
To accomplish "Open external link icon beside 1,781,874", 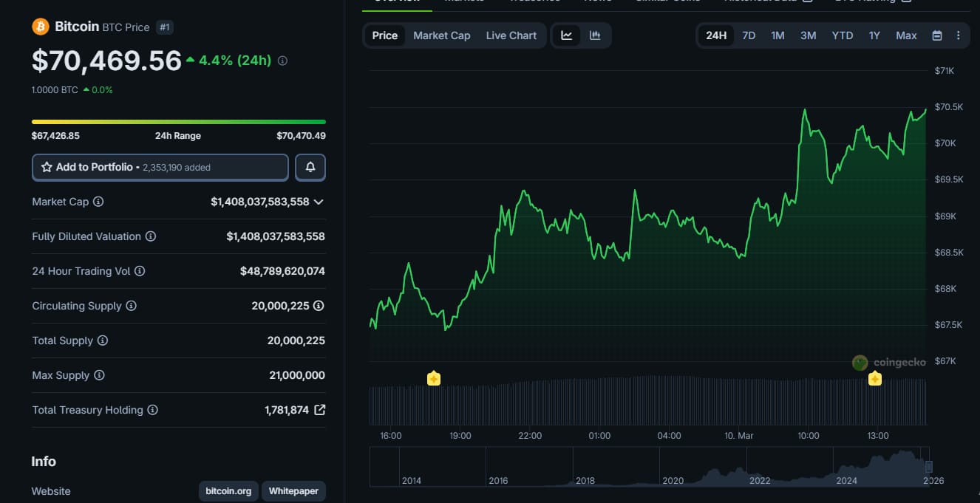I will pyautogui.click(x=320, y=410).
